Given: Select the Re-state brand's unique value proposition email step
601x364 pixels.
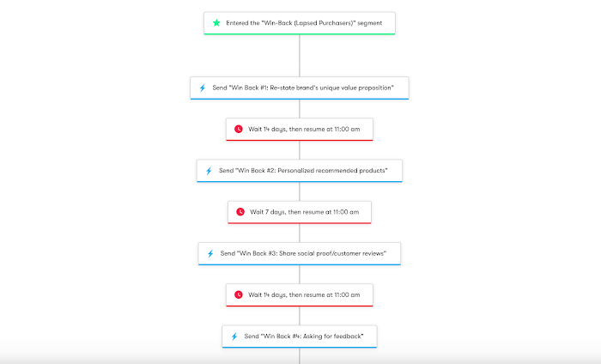Looking at the screenshot, I should [x=300, y=88].
